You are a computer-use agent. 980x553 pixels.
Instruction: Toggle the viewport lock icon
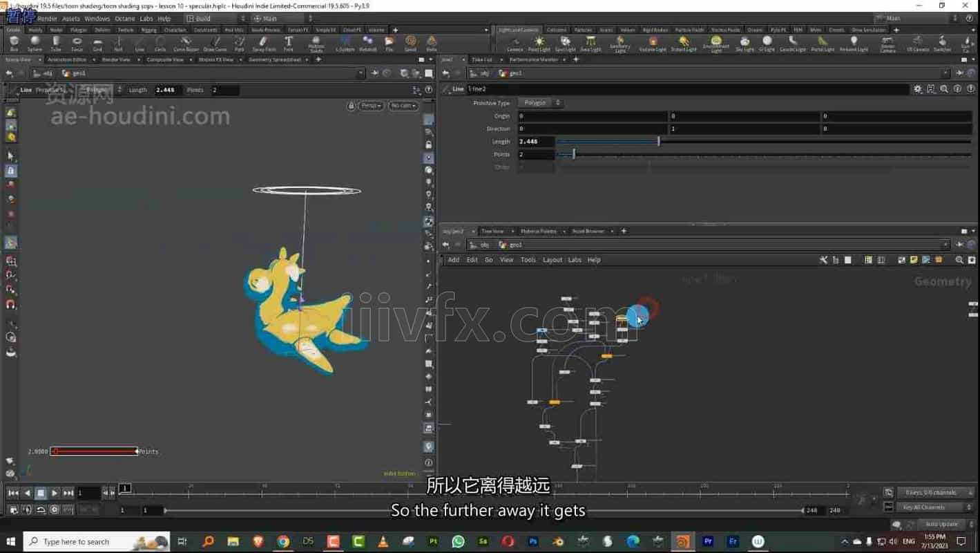point(351,106)
